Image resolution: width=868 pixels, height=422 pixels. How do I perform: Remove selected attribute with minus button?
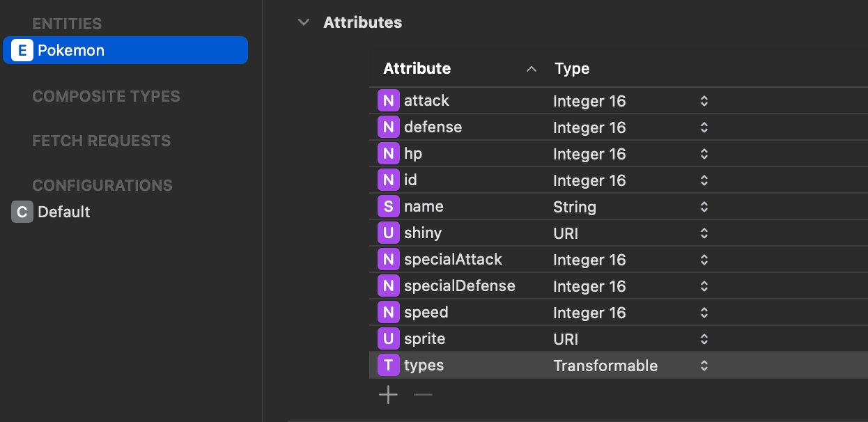click(x=423, y=396)
